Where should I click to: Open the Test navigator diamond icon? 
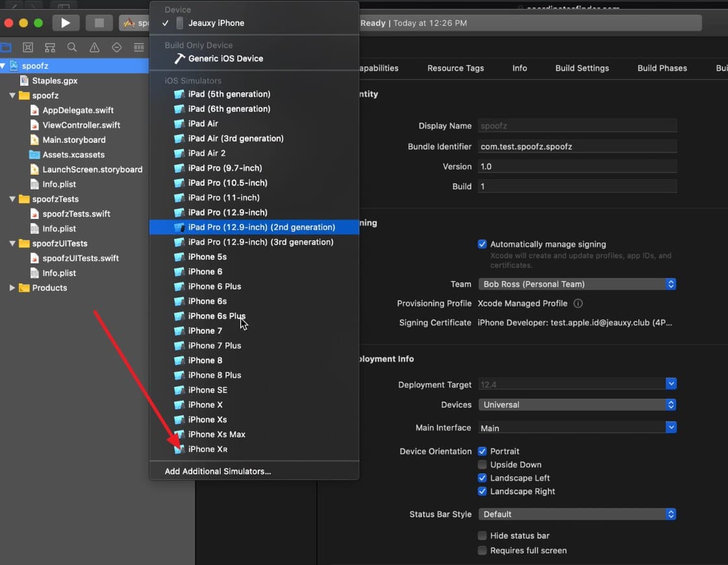pyautogui.click(x=116, y=47)
